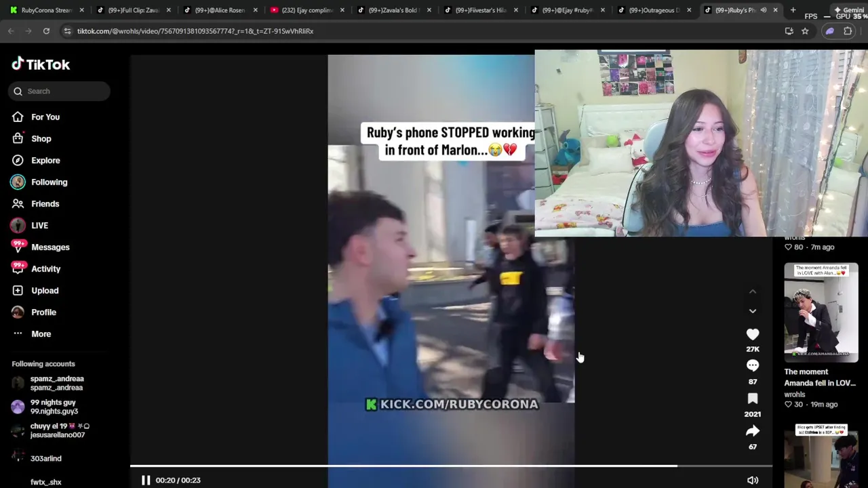
Task: Open browser extensions puzzle icon
Action: tap(848, 31)
